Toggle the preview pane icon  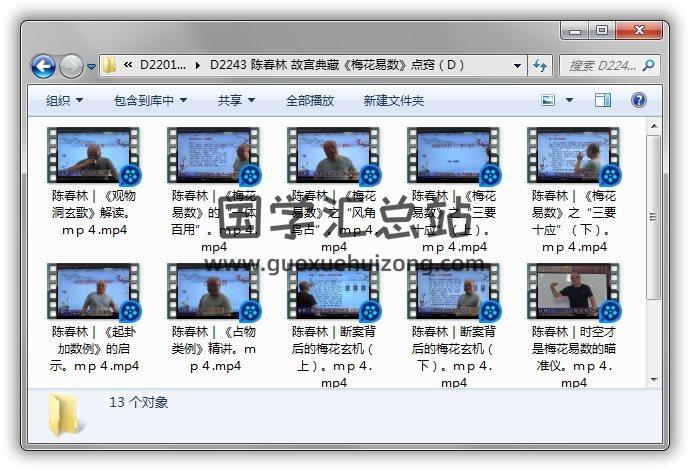click(x=602, y=100)
